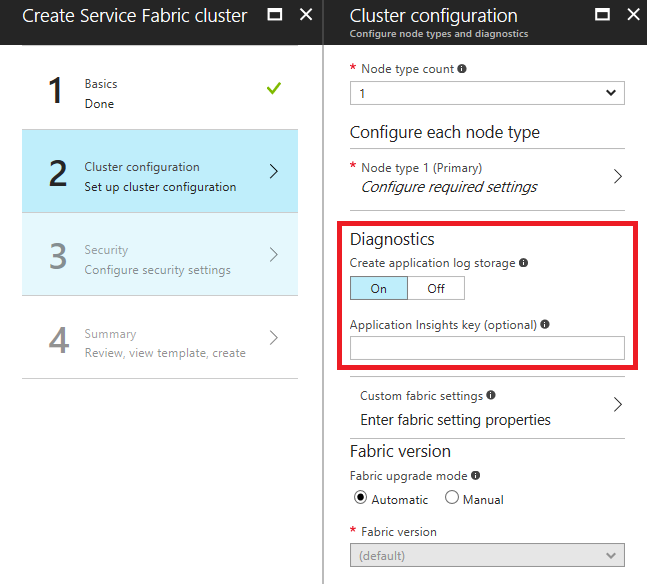647x584 pixels.
Task: Choose Manual fabric upgrade mode
Action: (452, 499)
